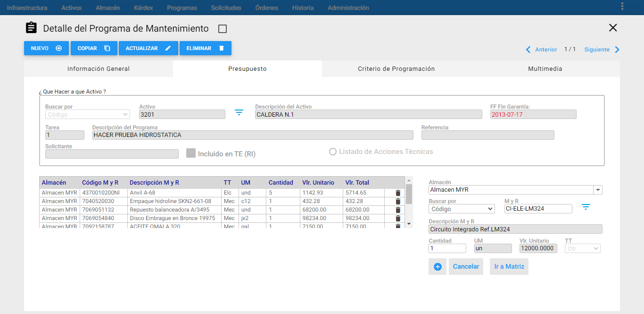The width and height of the screenshot is (644, 314).
Task: Click the ELIMINAR button
Action: 206,48
